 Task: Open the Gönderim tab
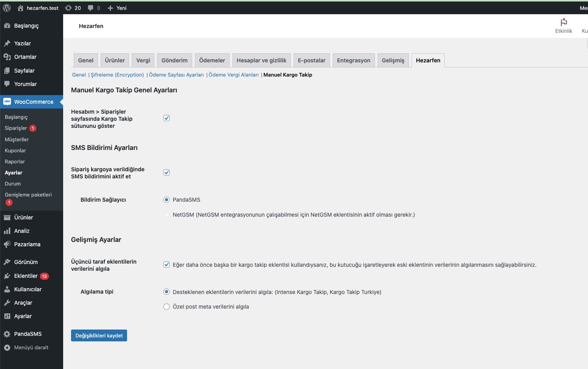click(x=174, y=60)
